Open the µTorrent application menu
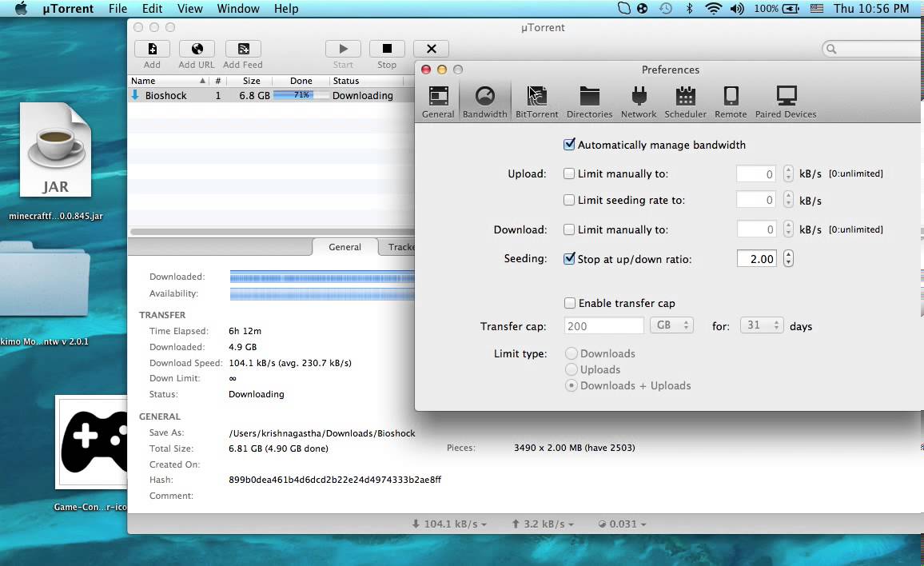 [68, 9]
